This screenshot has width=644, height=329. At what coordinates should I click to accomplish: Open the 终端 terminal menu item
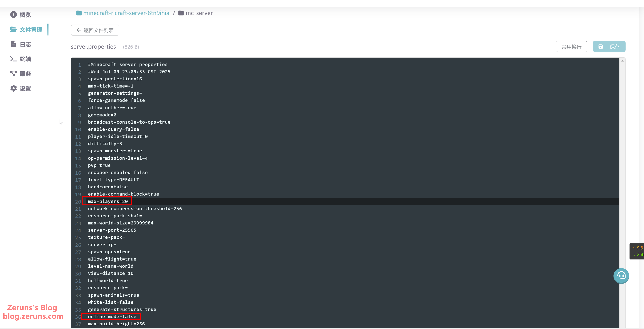pyautogui.click(x=25, y=59)
